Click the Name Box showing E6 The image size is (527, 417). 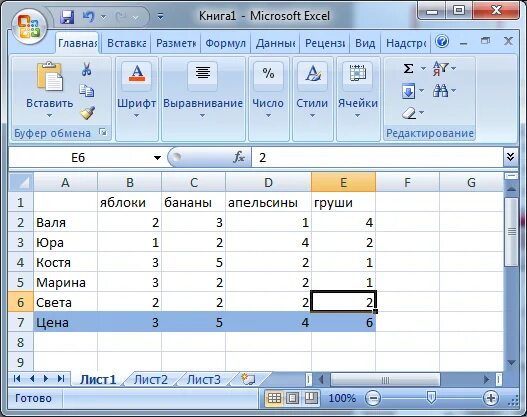pos(78,157)
